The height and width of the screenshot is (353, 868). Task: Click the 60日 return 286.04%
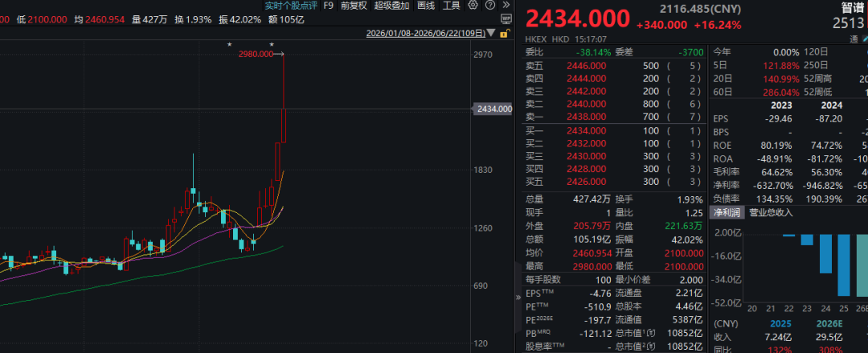point(782,92)
